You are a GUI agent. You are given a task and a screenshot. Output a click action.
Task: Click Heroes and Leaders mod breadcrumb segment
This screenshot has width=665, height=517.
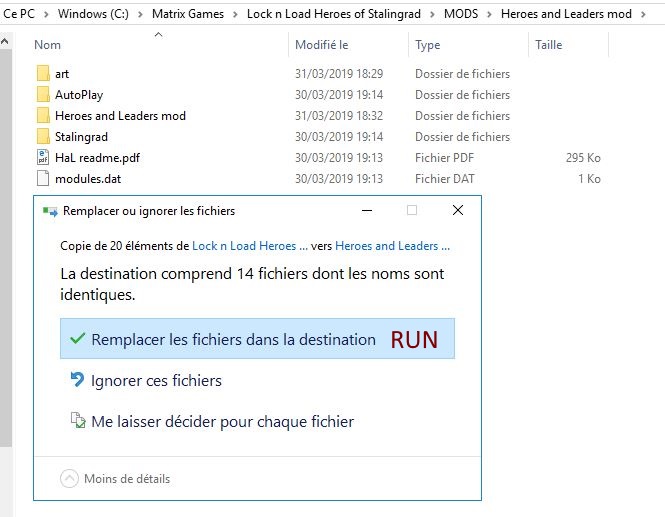pyautogui.click(x=566, y=14)
